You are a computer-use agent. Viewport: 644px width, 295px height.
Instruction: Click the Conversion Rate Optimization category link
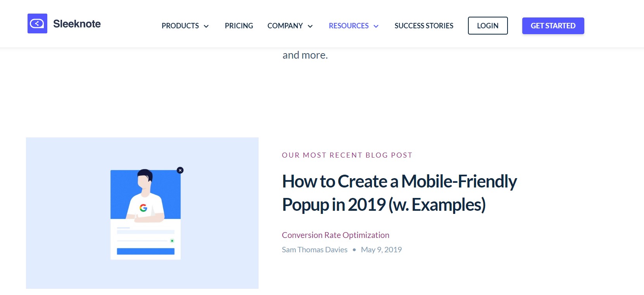(335, 235)
